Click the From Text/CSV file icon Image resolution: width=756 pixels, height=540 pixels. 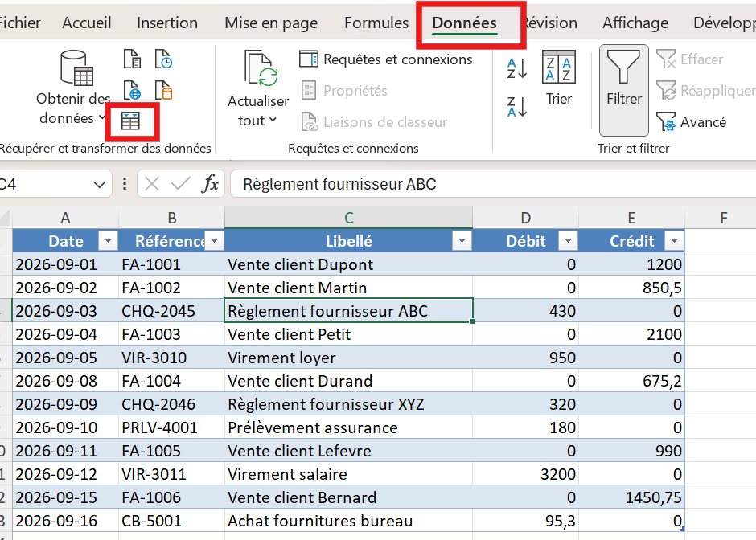[x=132, y=59]
